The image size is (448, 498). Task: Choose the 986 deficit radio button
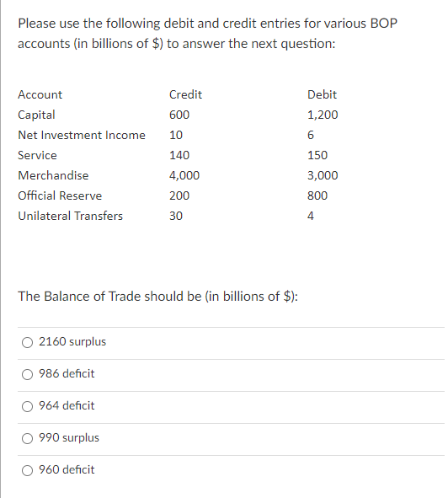27,374
